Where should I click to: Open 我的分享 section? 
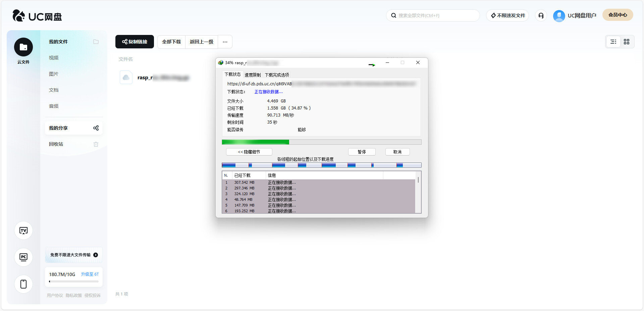pos(74,128)
